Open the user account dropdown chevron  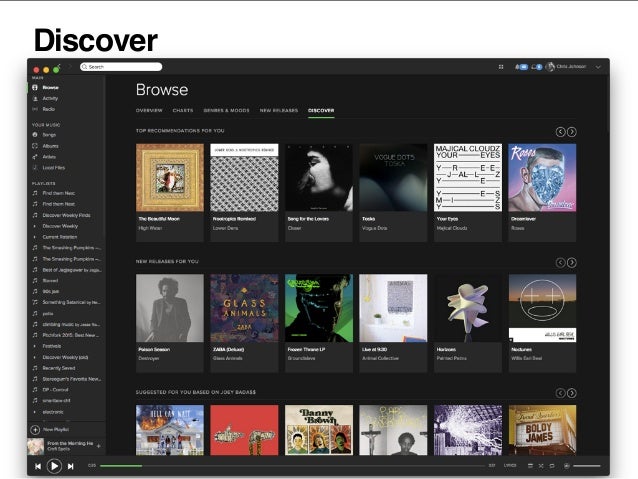[598, 67]
